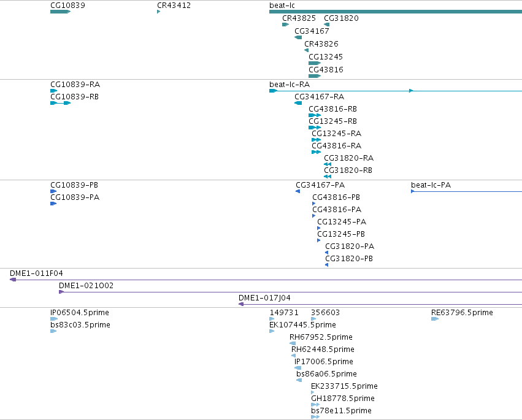Select the IP17006.5prime EST

coord(297,368)
